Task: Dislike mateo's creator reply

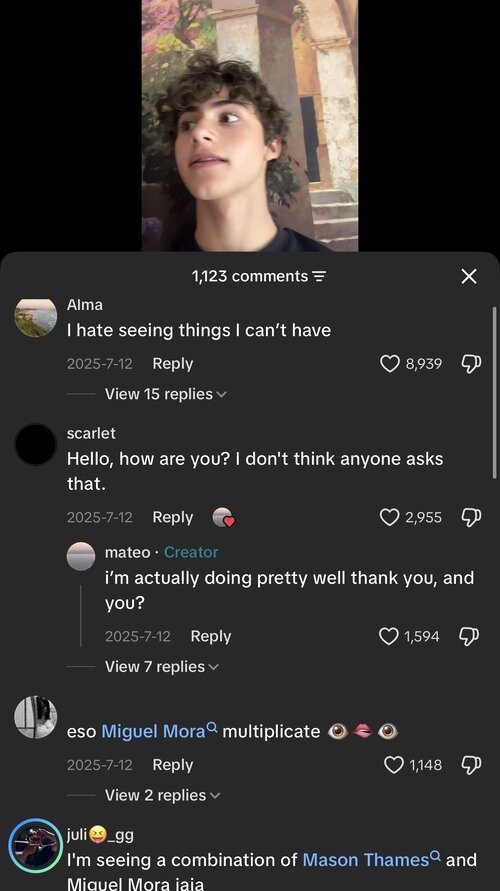Action: click(469, 636)
